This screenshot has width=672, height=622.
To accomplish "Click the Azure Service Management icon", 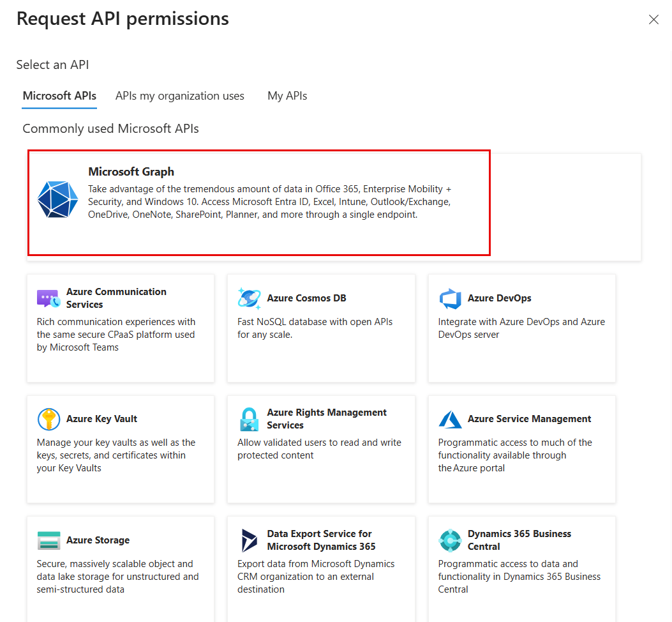I will pyautogui.click(x=450, y=419).
